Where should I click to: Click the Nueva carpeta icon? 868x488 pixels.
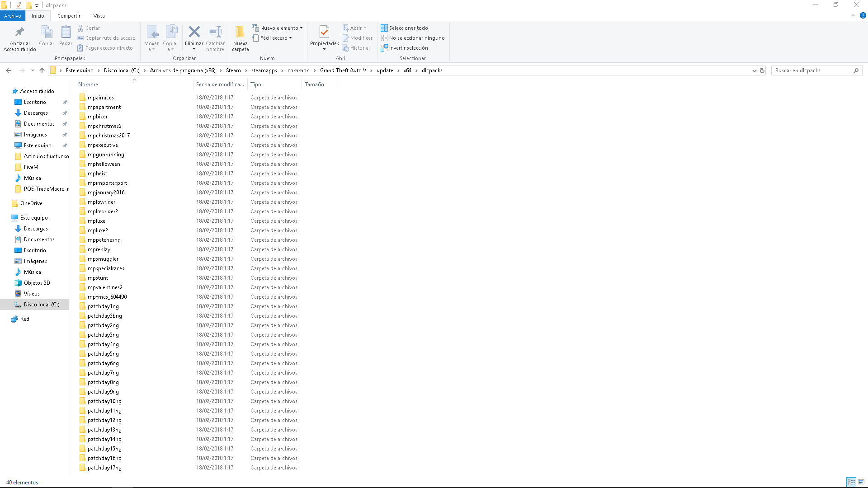[240, 32]
